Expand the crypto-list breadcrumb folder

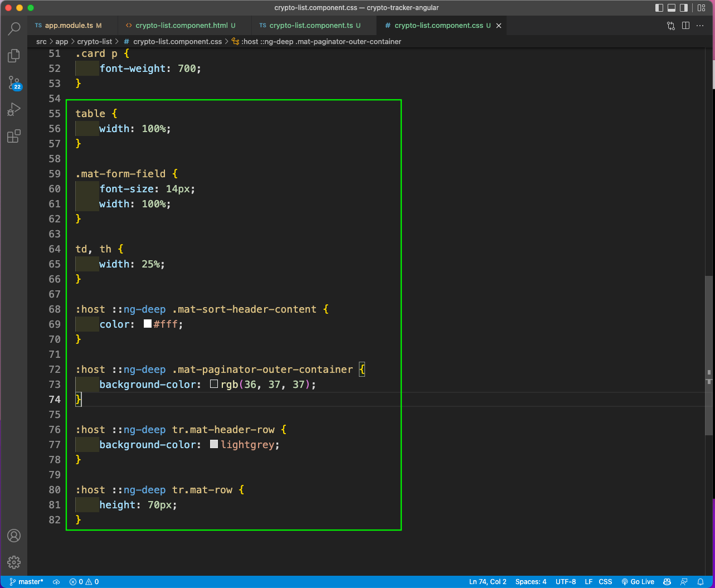pos(95,41)
